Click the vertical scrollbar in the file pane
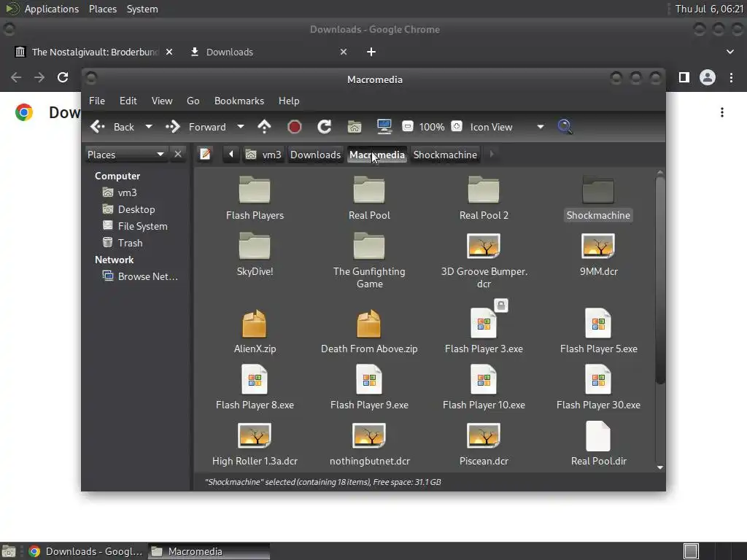The width and height of the screenshot is (747, 560). click(659, 280)
